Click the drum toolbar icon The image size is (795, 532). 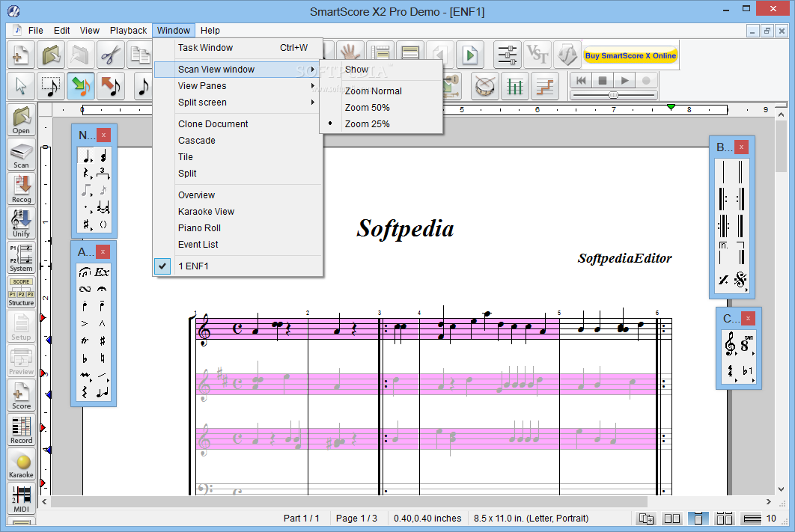484,85
